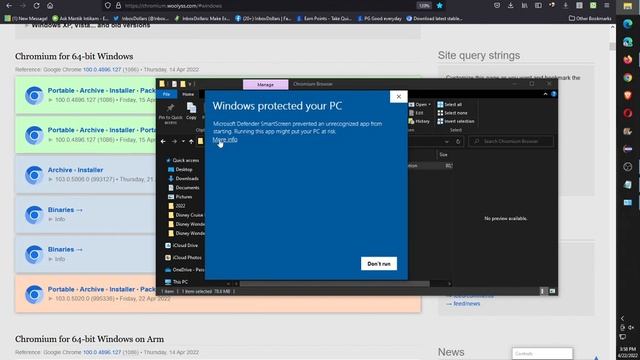640x360 pixels.
Task: Click Firefox home button
Action: [x=50, y=6]
